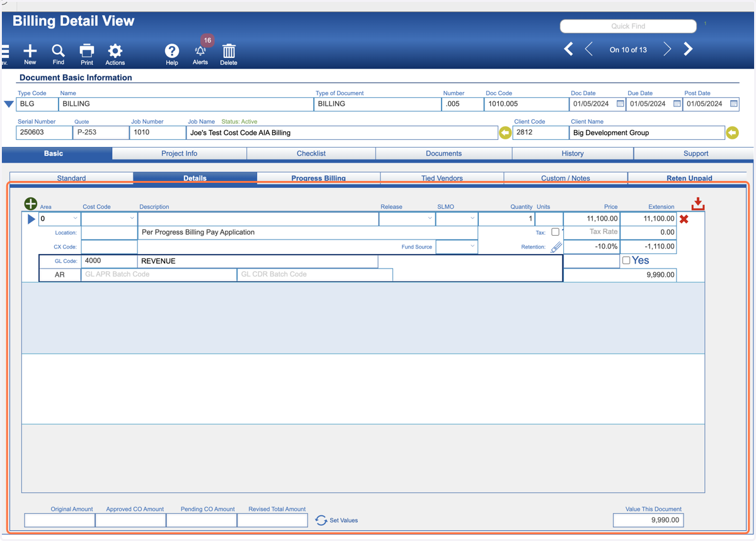Go to job via yellow arrow button
This screenshot has height=541, width=756.
click(x=505, y=133)
